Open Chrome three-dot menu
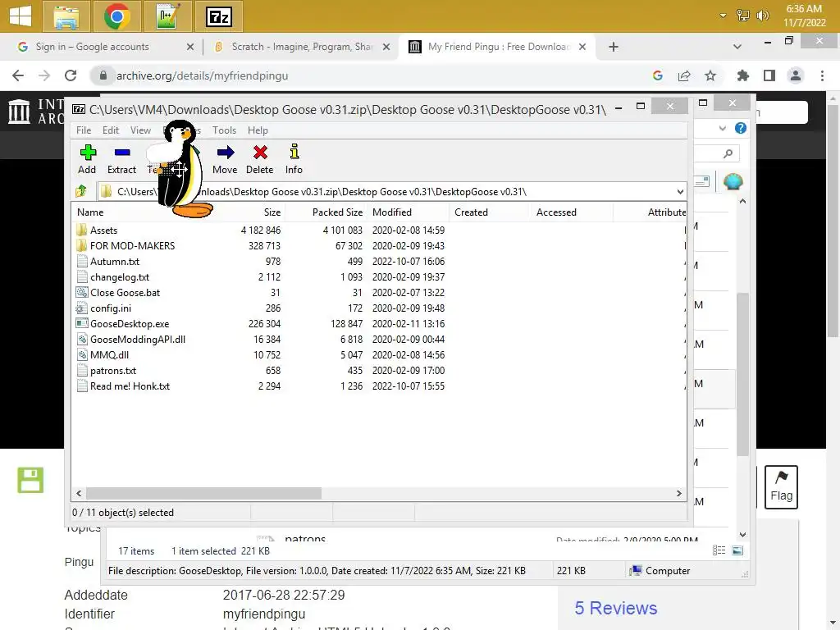Image resolution: width=840 pixels, height=630 pixels. click(822, 76)
